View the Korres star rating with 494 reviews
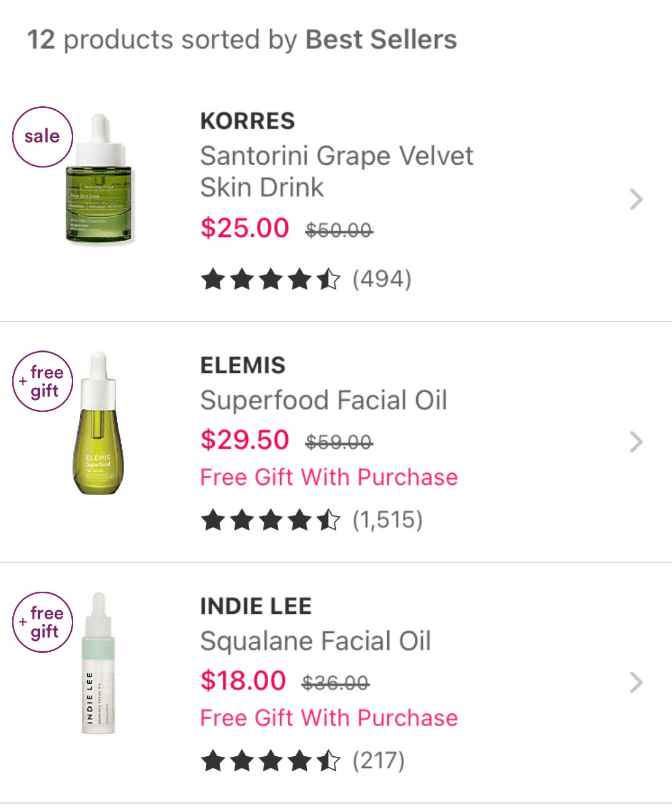 (306, 279)
